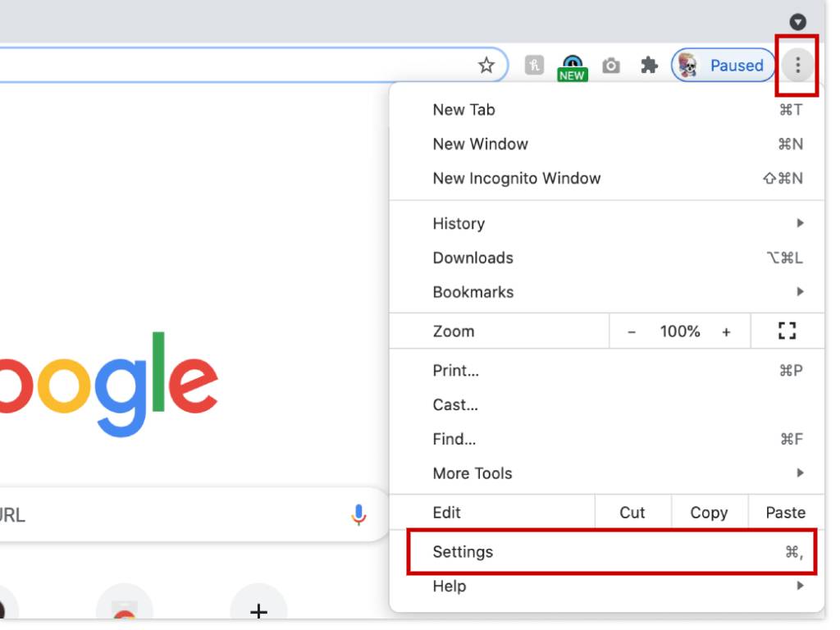Decrease zoom with the minus button
The height and width of the screenshot is (630, 840).
tap(632, 332)
